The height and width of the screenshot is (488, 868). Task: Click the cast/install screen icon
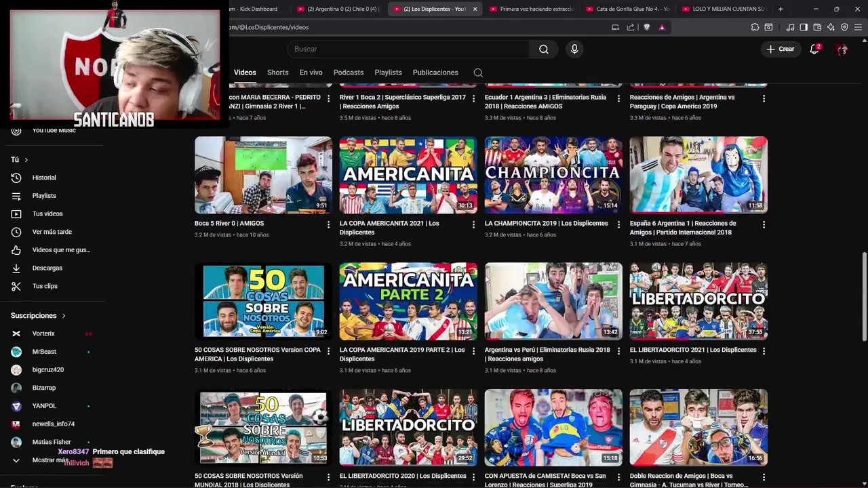click(615, 27)
